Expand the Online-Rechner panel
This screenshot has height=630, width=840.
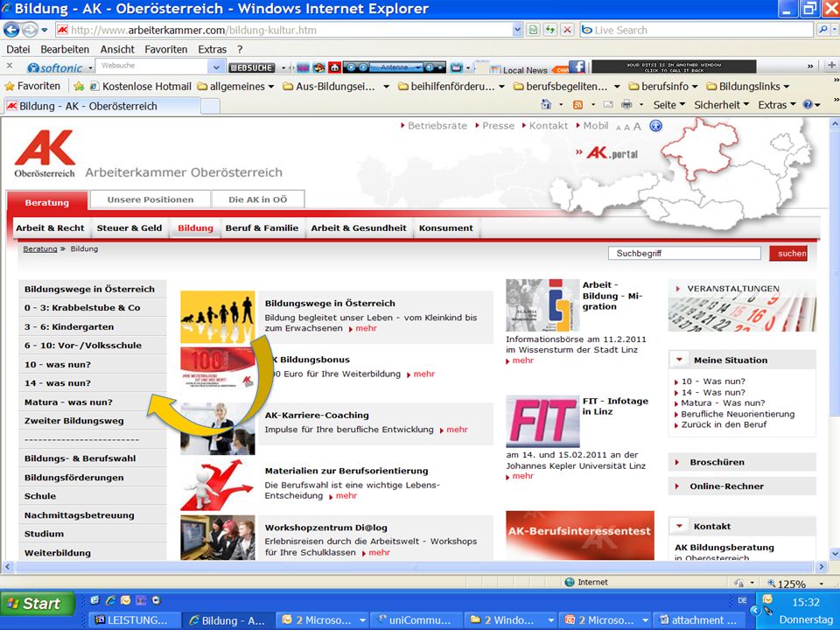(x=742, y=486)
